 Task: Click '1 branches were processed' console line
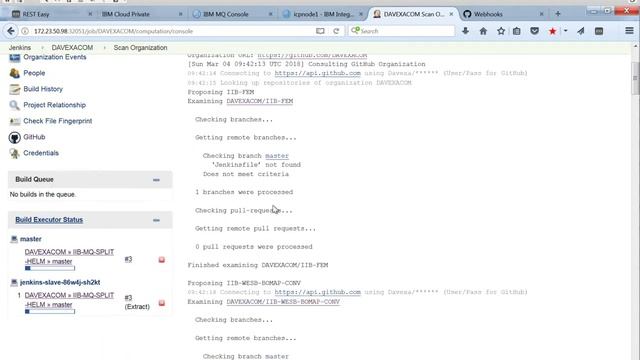(x=244, y=192)
